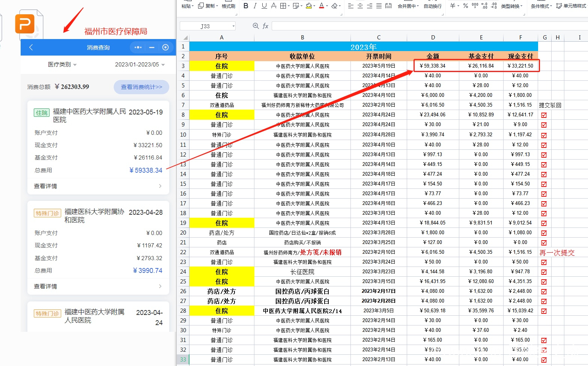Click the copy icon

coord(201,6)
